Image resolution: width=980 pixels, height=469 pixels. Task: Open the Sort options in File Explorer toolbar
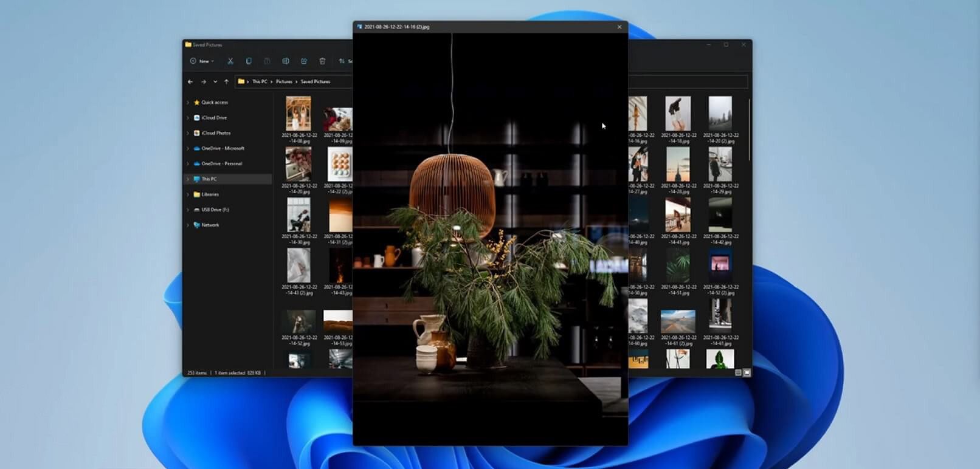tap(345, 61)
